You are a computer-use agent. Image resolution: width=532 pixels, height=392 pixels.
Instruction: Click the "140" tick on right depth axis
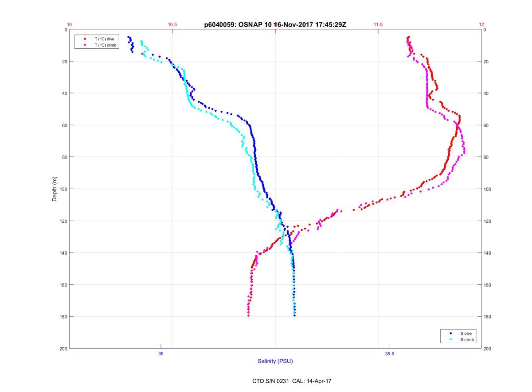pyautogui.click(x=488, y=253)
